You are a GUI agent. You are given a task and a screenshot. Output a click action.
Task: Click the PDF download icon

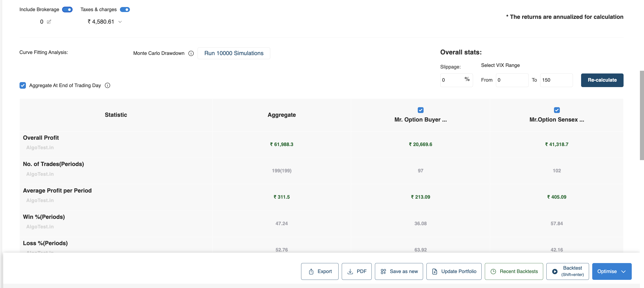click(350, 271)
